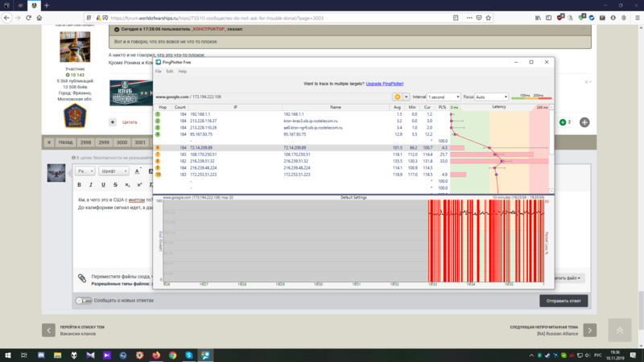Select hop 3 green circle icon

coord(158,128)
